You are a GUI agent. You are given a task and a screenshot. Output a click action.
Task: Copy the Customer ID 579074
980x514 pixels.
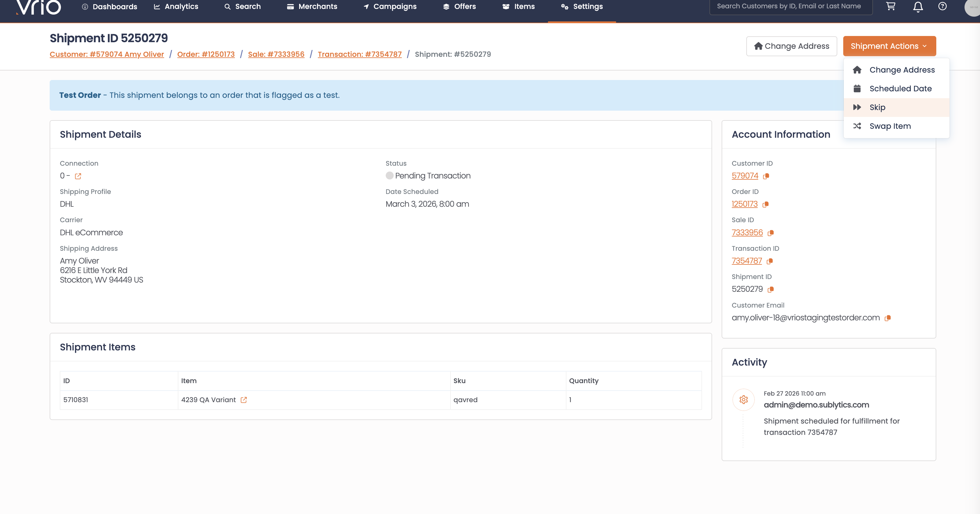pos(766,176)
